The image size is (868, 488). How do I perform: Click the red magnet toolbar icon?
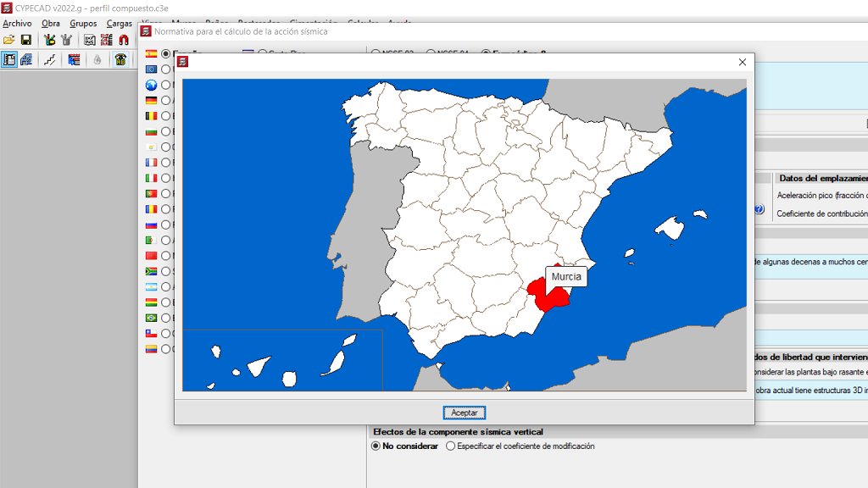pos(124,39)
